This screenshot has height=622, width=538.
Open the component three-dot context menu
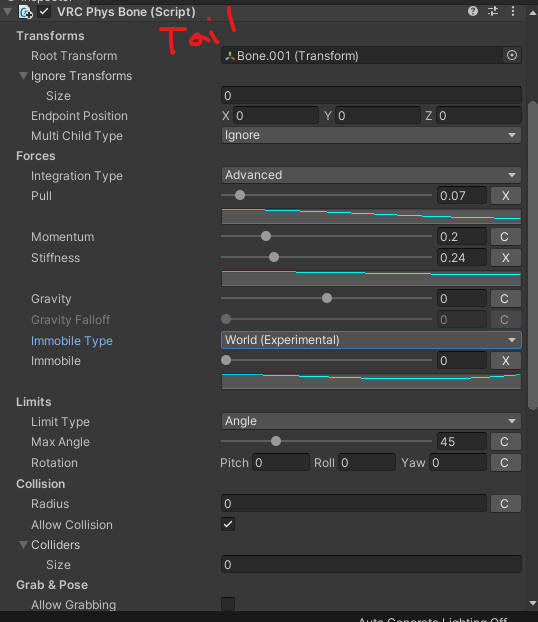click(513, 11)
